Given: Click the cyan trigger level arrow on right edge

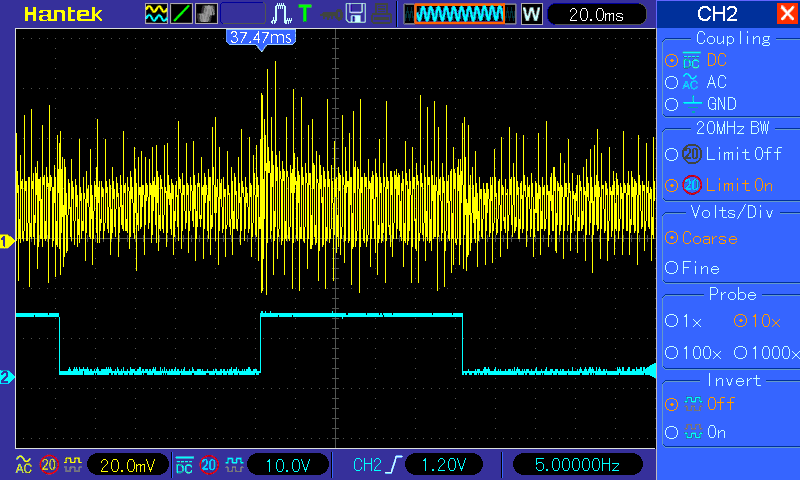Looking at the screenshot, I should 651,370.
